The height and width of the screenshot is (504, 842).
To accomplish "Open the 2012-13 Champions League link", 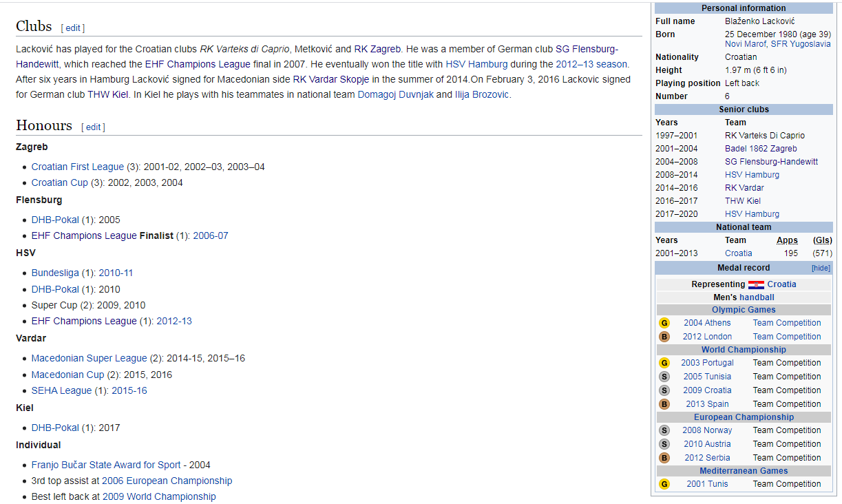I will point(174,321).
